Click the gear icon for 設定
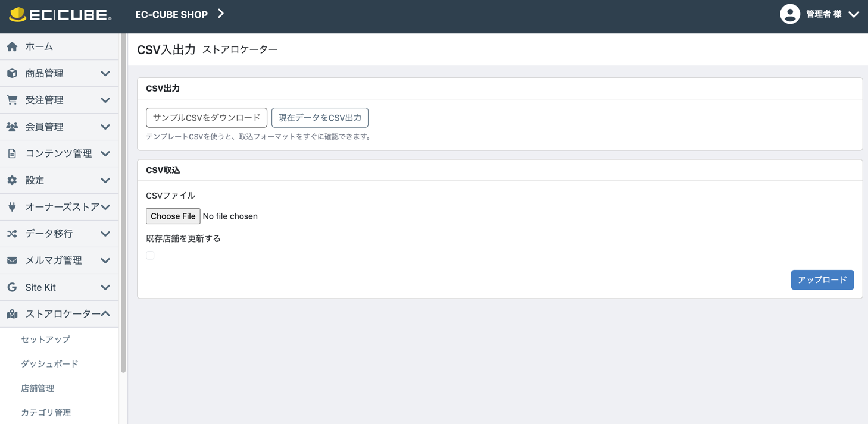Screen dimensions: 868x424 [x=12, y=180]
